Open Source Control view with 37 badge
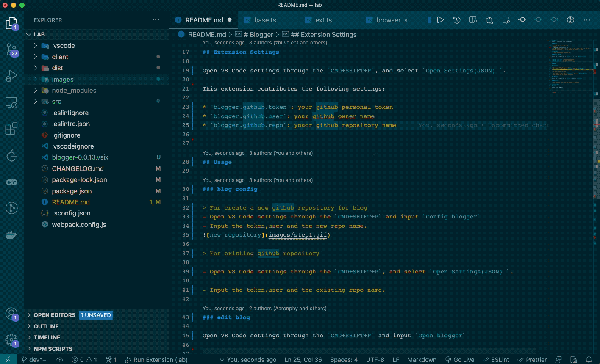This screenshot has width=600, height=364. point(11,50)
